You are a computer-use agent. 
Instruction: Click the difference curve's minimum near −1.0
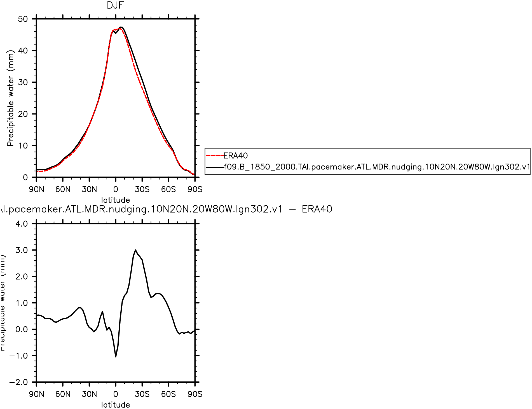pyautogui.click(x=116, y=357)
